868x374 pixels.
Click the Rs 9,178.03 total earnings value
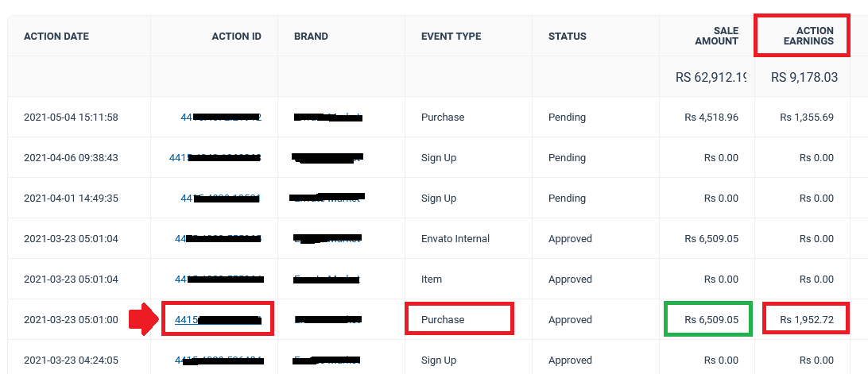click(804, 77)
